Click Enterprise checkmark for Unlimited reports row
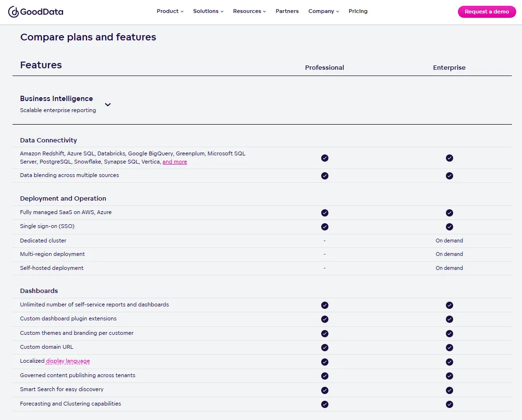522x420 pixels. (x=449, y=305)
